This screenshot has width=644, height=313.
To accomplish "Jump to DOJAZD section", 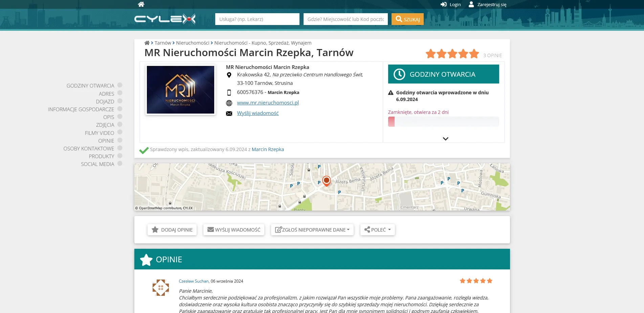I will tap(105, 102).
